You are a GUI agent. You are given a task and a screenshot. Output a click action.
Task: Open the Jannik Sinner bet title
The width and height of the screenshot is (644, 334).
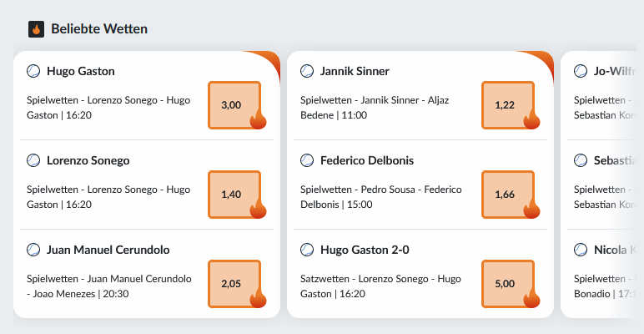coord(355,71)
